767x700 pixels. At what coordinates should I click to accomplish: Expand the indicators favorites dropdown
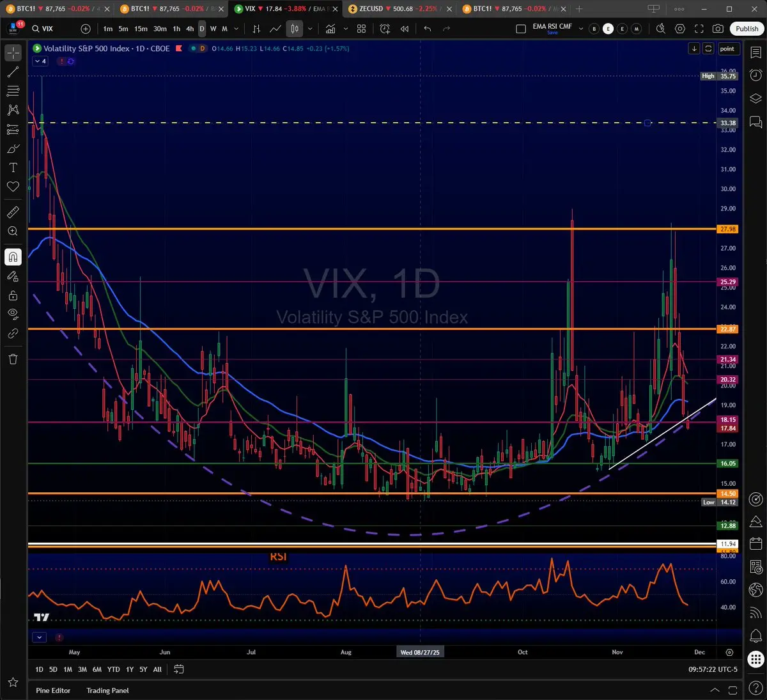point(346,29)
